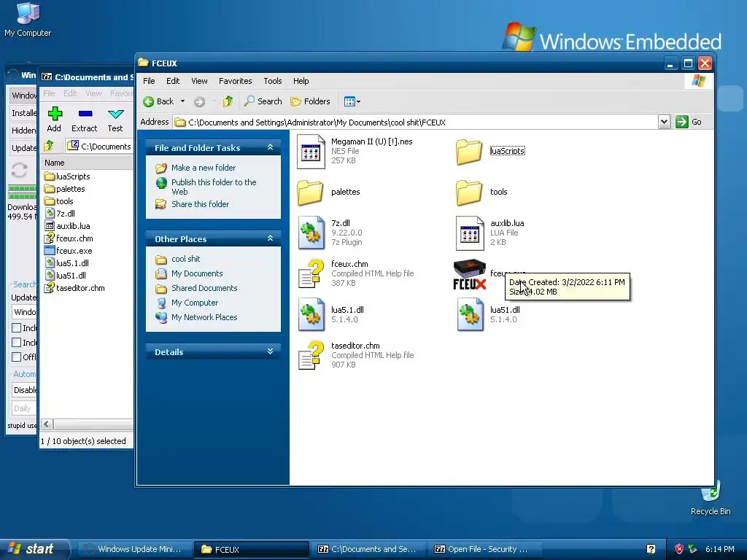Select the lua5.1.dll file icon in FCEUX window
This screenshot has height=560, width=747.
(x=311, y=314)
